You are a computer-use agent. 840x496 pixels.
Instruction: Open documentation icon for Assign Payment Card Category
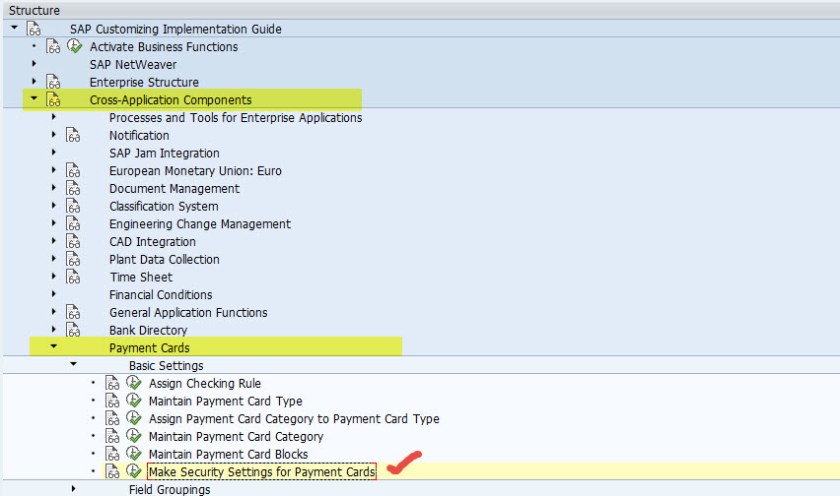pyautogui.click(x=112, y=418)
